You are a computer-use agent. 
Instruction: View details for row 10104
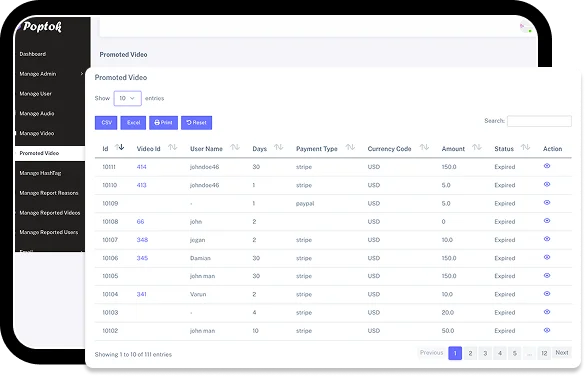click(547, 294)
